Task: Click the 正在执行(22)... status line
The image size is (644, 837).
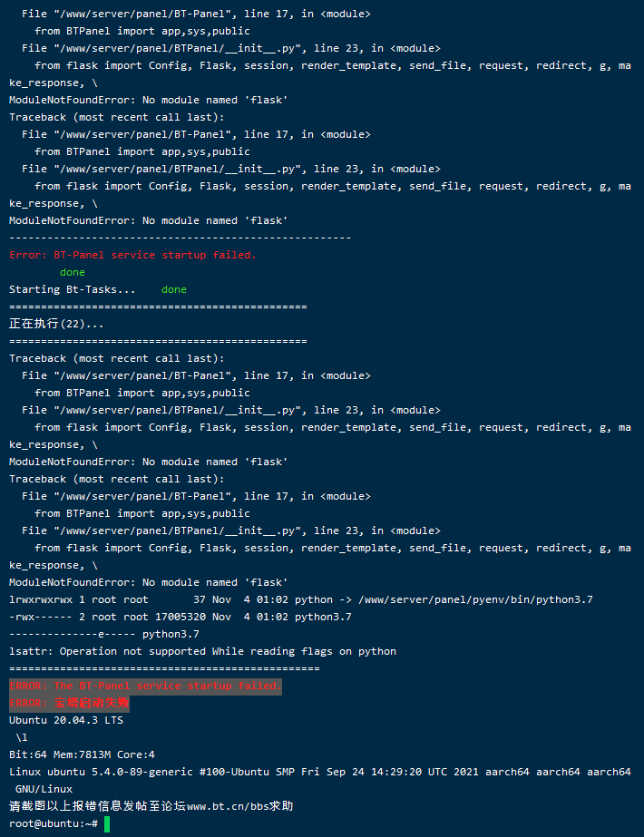Action: click(x=56, y=324)
